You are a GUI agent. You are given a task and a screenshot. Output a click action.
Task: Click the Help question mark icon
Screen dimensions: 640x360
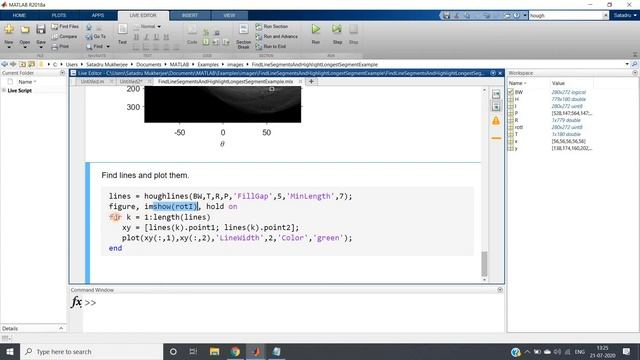[x=517, y=16]
